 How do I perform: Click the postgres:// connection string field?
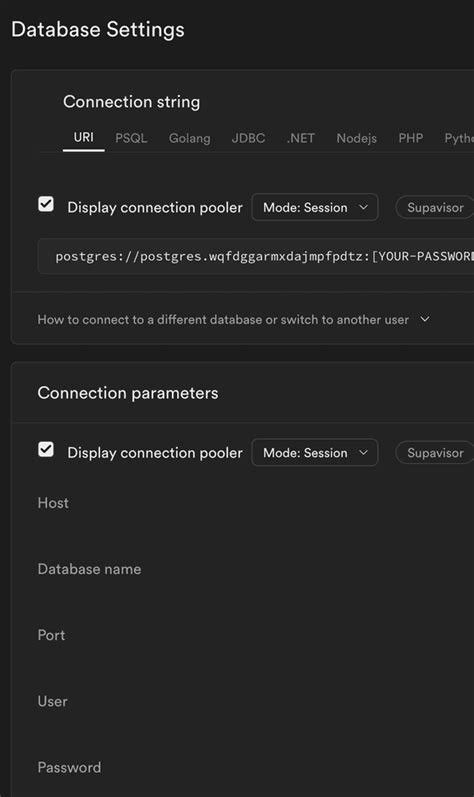click(256, 256)
